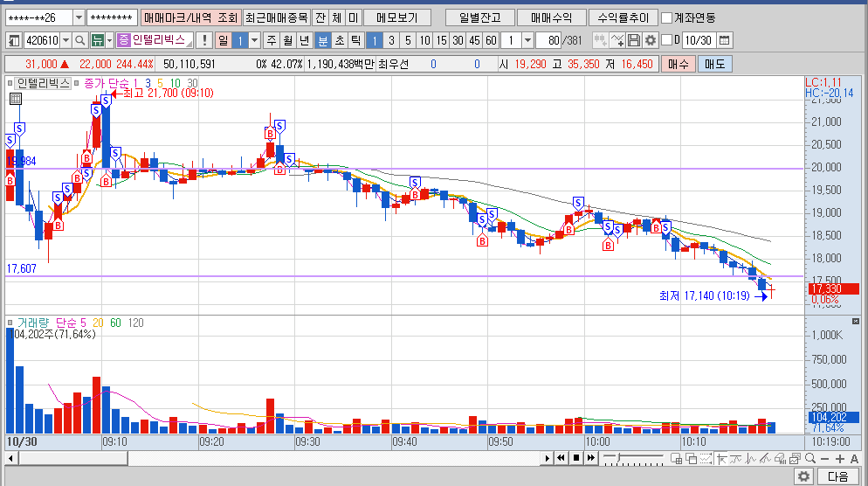Toggle the D checkbox next to date
This screenshot has width=868, height=486.
(x=667, y=40)
